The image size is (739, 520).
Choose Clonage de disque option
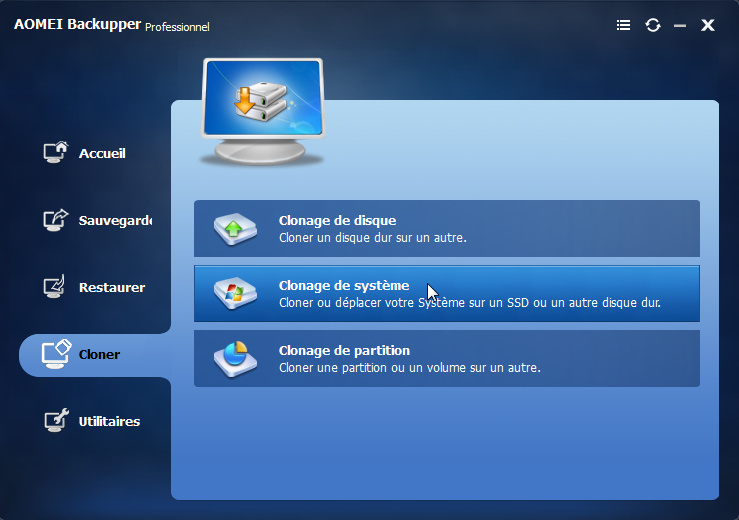[x=447, y=229]
